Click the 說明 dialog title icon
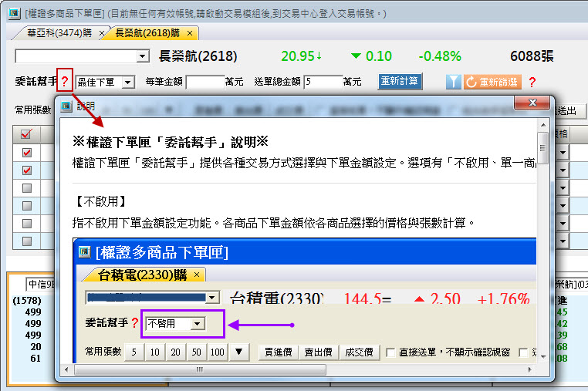Image resolution: width=588 pixels, height=391 pixels. click(x=66, y=106)
